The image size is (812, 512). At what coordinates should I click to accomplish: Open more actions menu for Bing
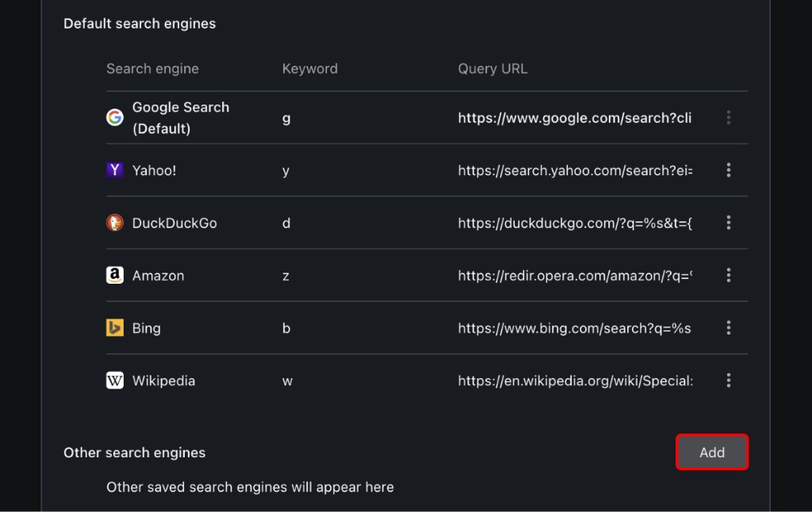tap(728, 328)
